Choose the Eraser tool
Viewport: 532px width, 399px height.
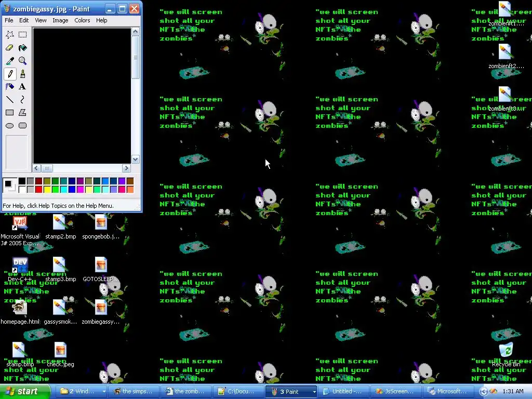click(x=10, y=48)
